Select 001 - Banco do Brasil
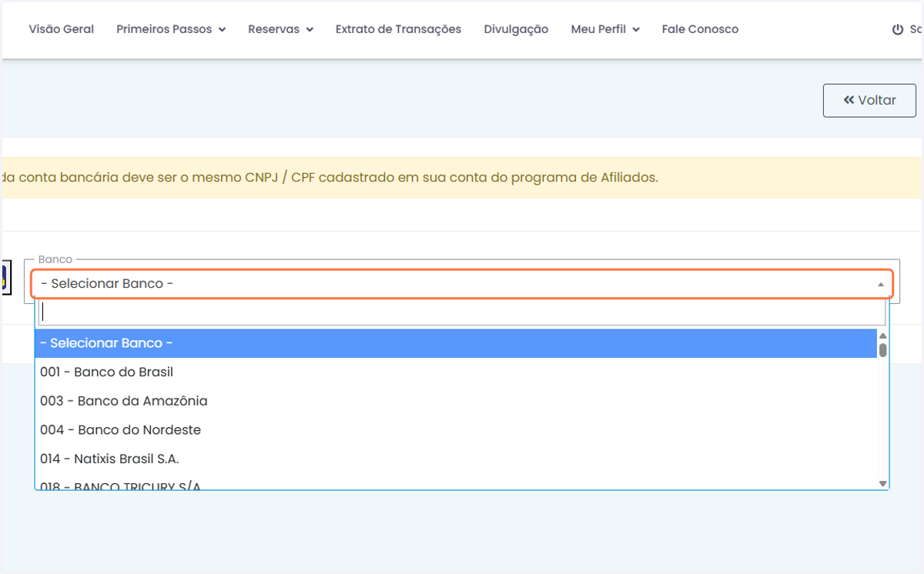The height and width of the screenshot is (574, 924). (x=456, y=372)
